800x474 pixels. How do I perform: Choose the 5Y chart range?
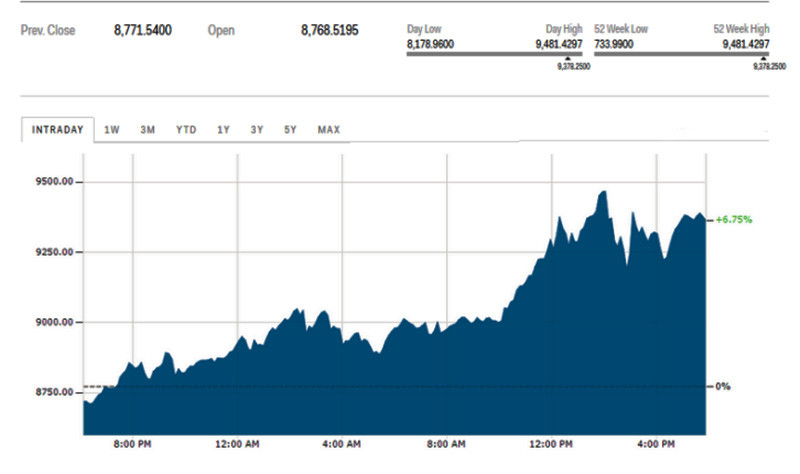point(290,130)
